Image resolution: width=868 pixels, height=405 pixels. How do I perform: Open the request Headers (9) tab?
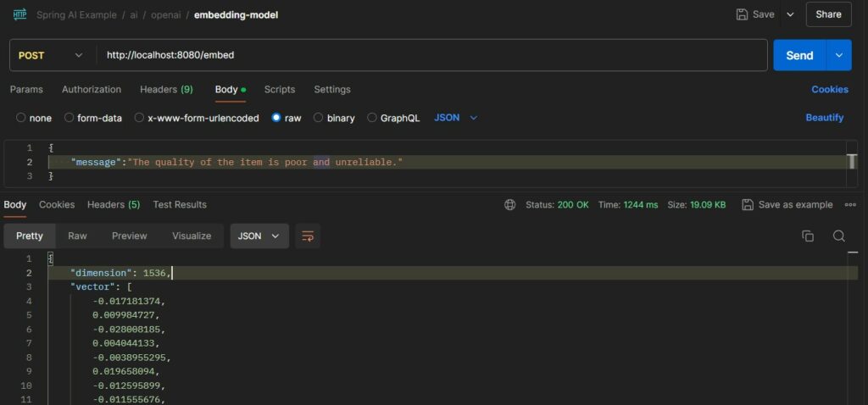(166, 89)
